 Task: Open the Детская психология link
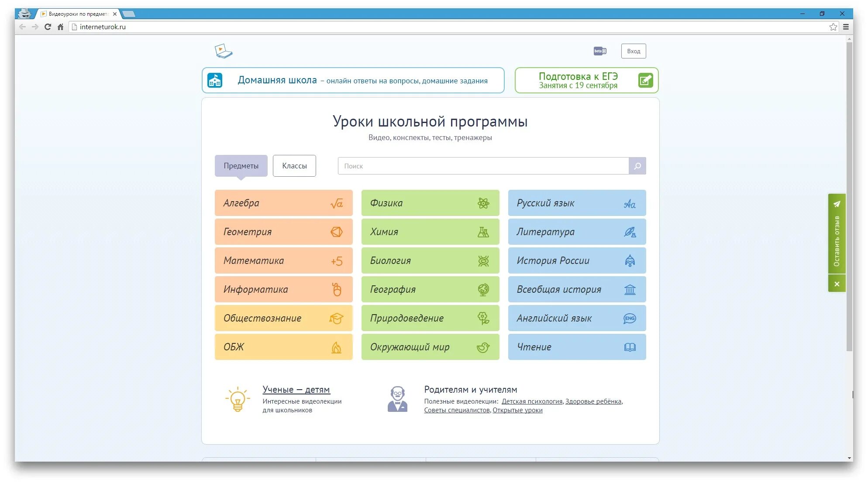coord(532,401)
